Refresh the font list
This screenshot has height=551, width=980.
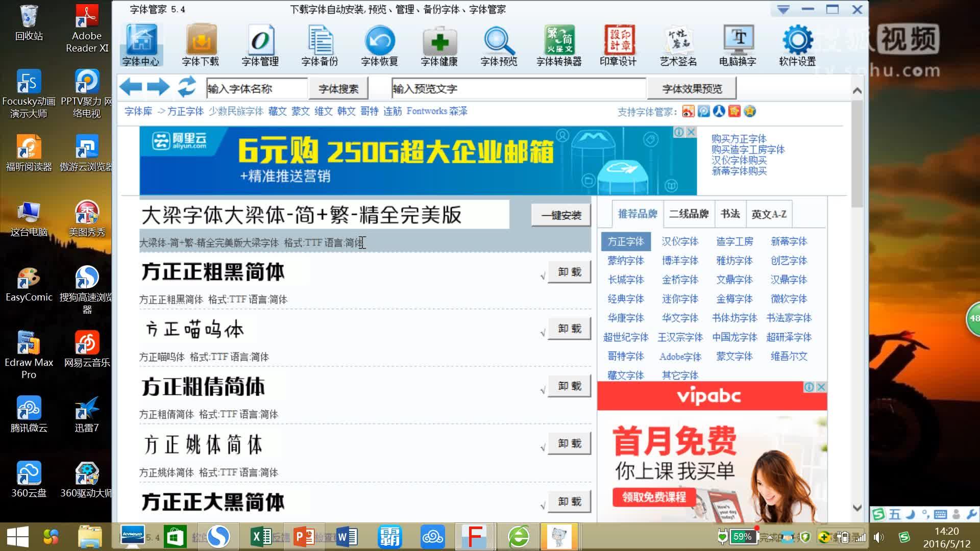point(187,87)
